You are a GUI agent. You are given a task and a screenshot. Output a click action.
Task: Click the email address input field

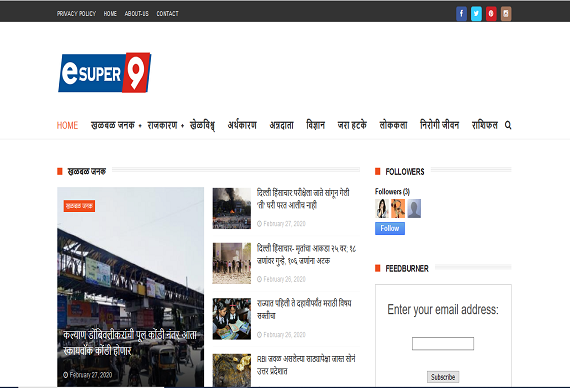[x=443, y=344]
